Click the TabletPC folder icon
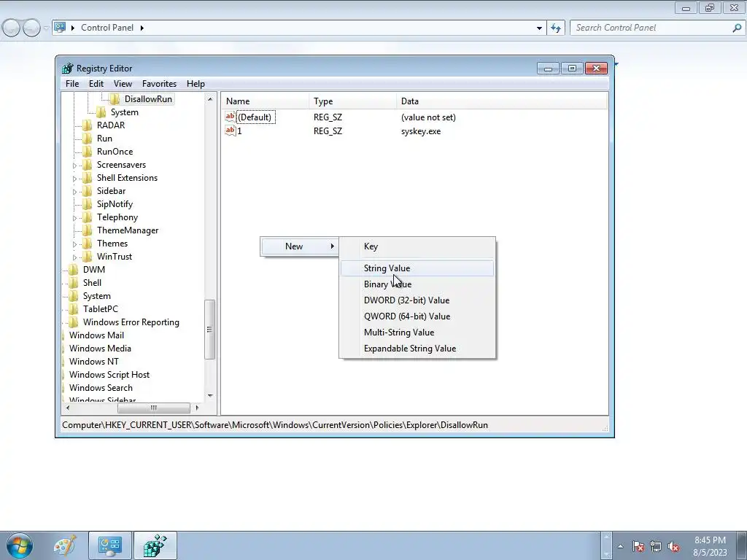This screenshot has width=747, height=560. point(73,309)
